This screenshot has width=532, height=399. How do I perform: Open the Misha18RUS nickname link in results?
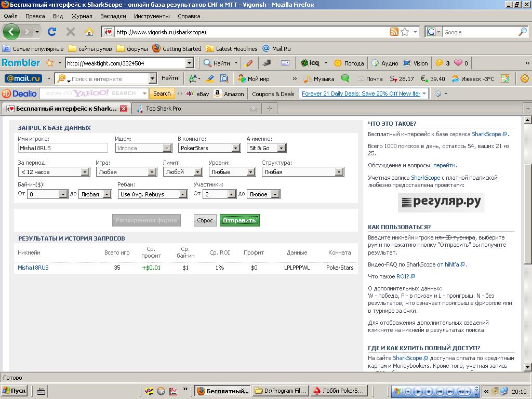pyautogui.click(x=33, y=268)
